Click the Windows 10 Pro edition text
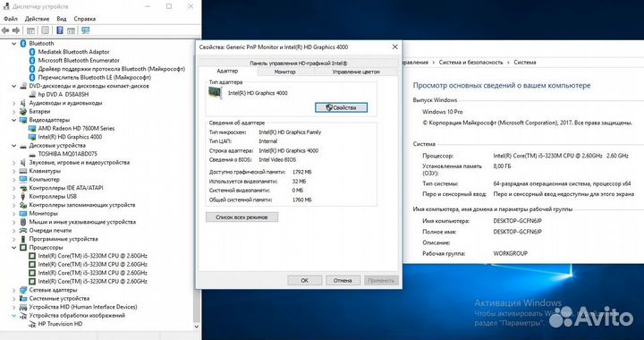This screenshot has height=340, width=644. pyautogui.click(x=443, y=112)
